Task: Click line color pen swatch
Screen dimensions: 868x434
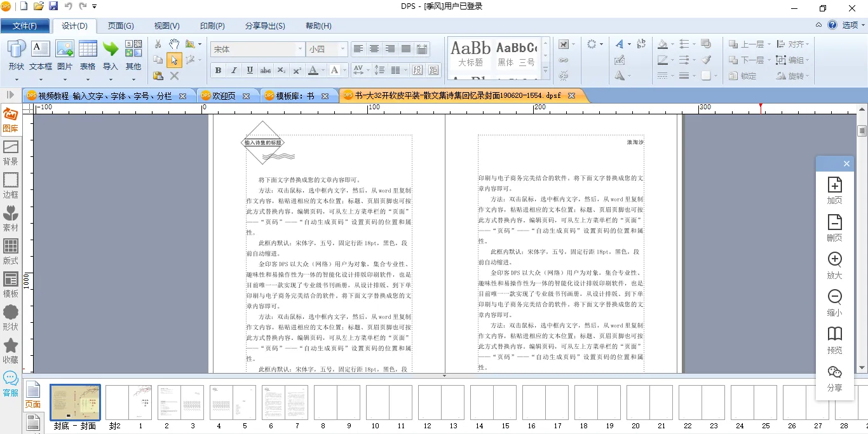Action: (663, 60)
